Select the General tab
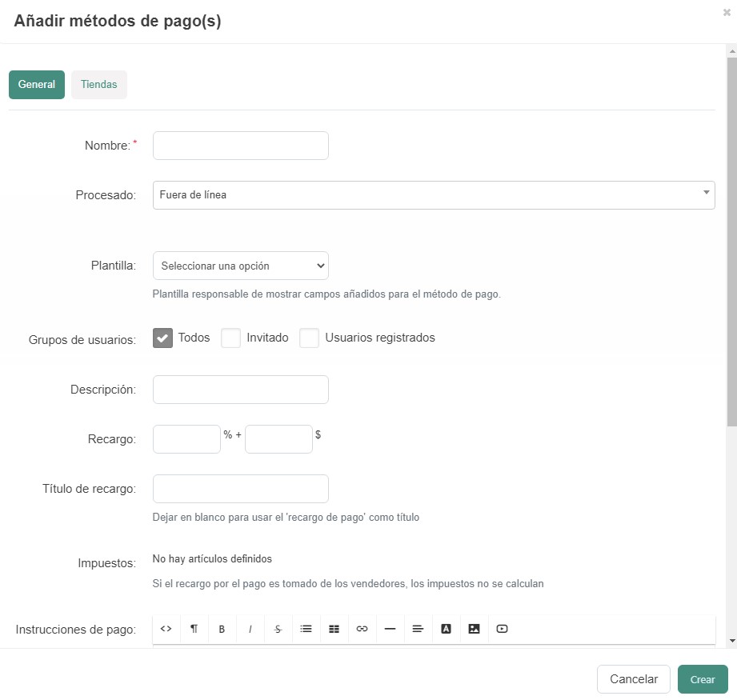 (37, 85)
